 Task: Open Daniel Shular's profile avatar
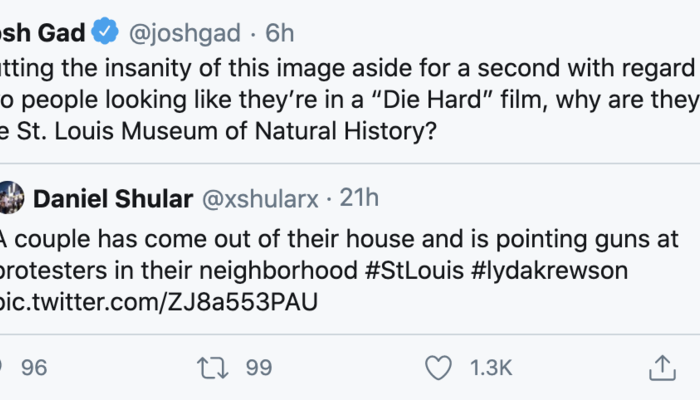pyautogui.click(x=10, y=198)
